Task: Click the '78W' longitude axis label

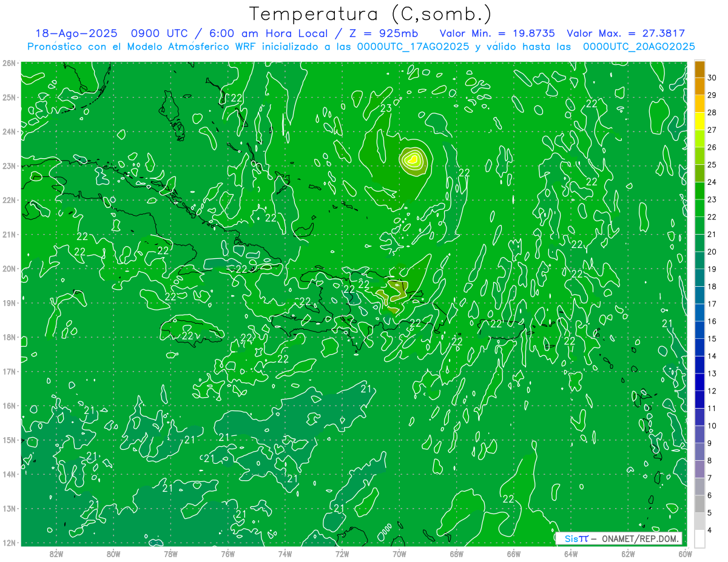Action: point(170,554)
